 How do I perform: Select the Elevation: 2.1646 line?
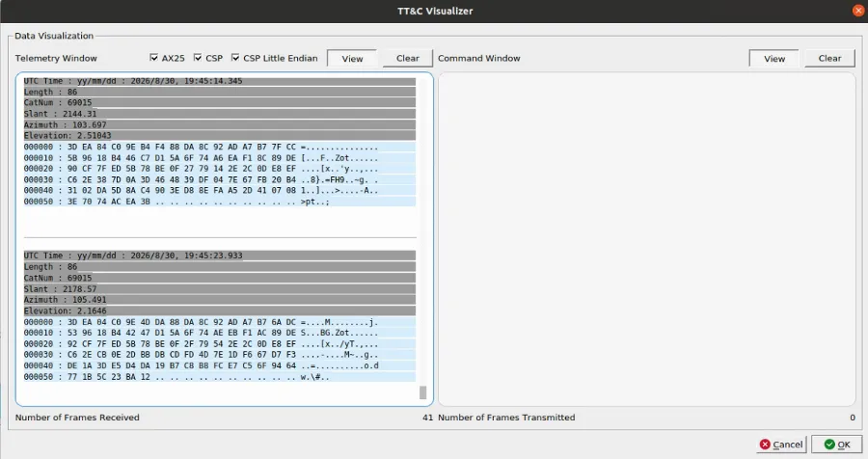coord(219,310)
